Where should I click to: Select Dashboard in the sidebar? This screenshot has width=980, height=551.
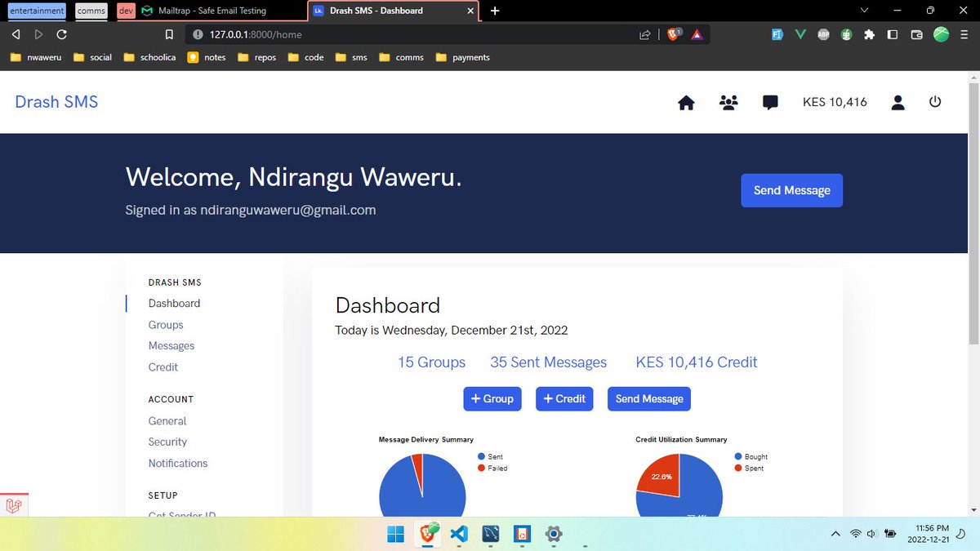tap(174, 303)
